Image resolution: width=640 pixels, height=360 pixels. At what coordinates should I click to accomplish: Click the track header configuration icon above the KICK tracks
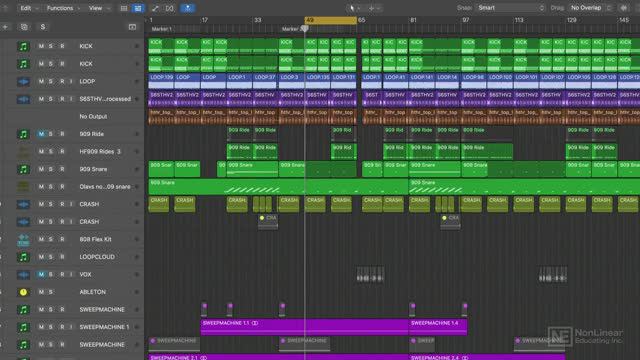click(132, 27)
